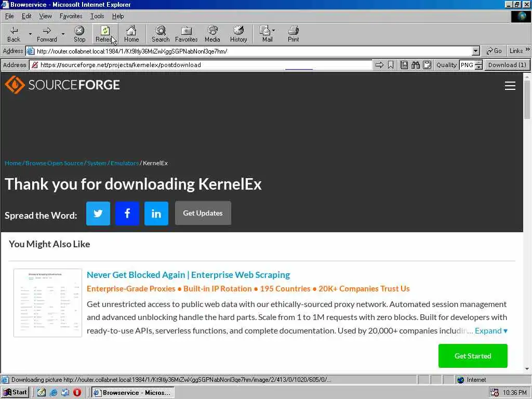
Task: Share on Twitter via the bird icon
Action: point(98,214)
